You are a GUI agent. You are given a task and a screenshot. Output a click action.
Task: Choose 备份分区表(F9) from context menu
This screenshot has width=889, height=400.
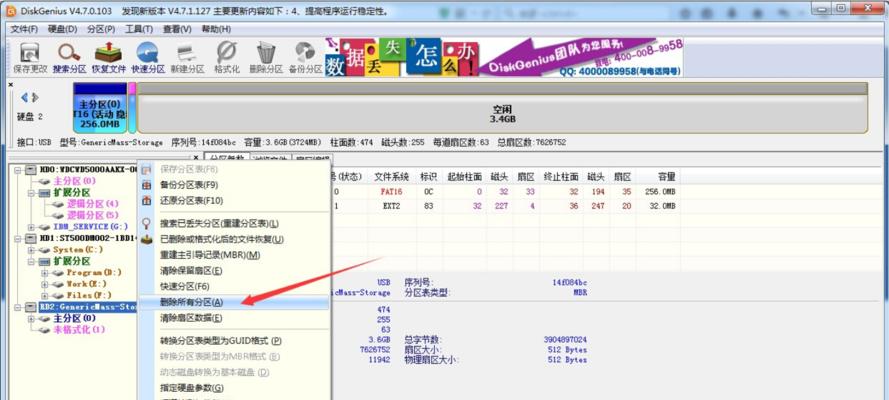pyautogui.click(x=234, y=185)
